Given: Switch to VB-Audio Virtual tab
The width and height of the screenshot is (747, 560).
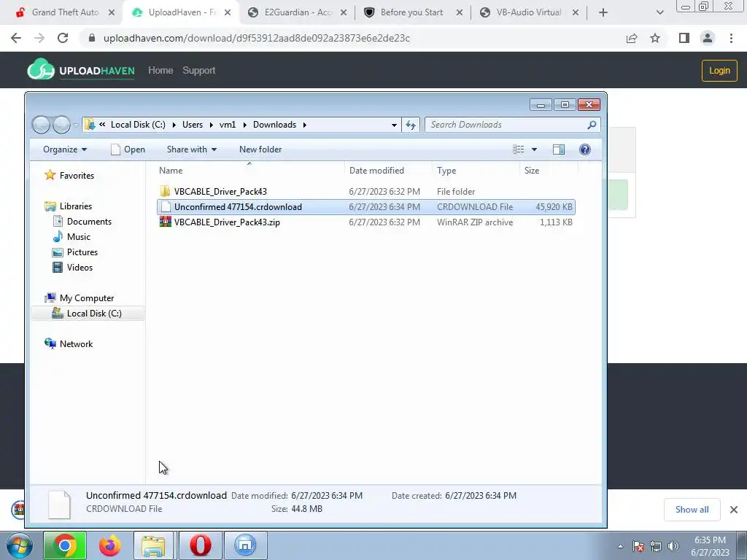Looking at the screenshot, I should pos(529,12).
